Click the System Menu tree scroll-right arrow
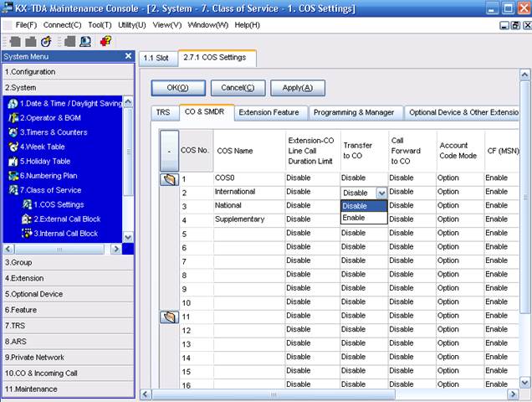This screenshot has height=402, width=532. point(116,249)
